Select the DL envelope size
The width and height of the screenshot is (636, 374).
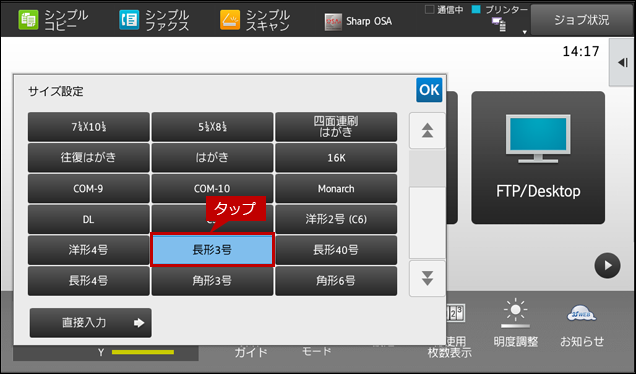(x=88, y=219)
